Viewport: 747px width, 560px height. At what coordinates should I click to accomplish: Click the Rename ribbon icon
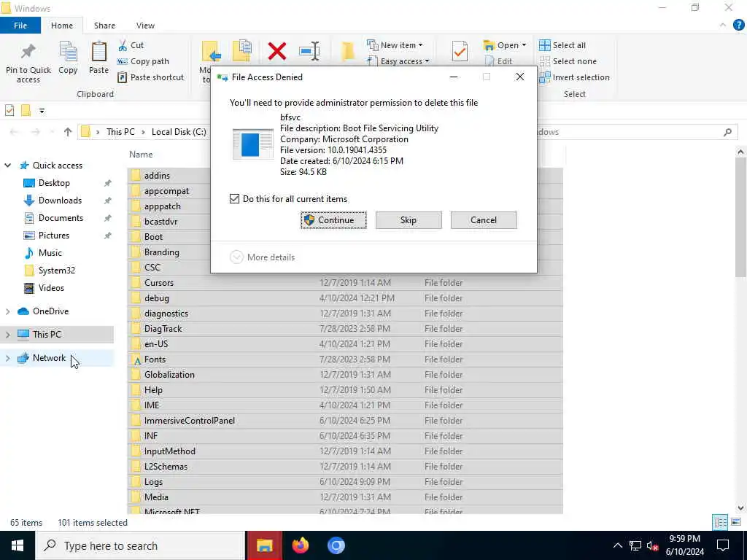click(x=309, y=51)
